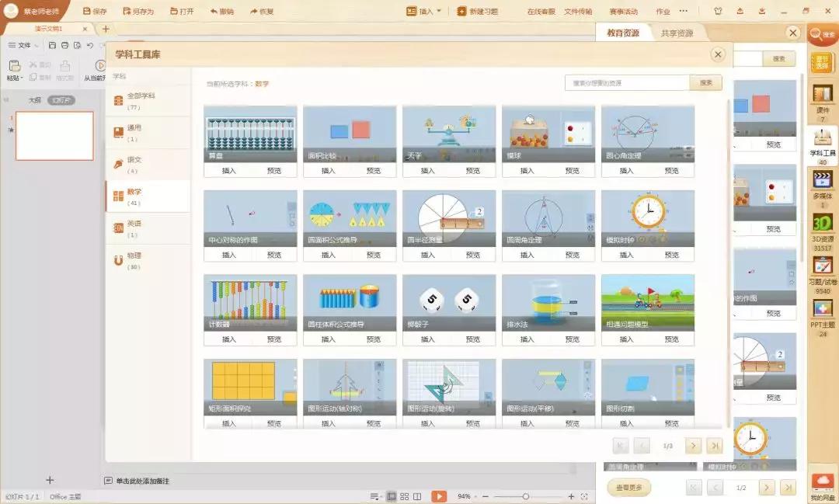The height and width of the screenshot is (504, 839).
Task: Expand the ... more options in the toolbar
Action: 682,11
